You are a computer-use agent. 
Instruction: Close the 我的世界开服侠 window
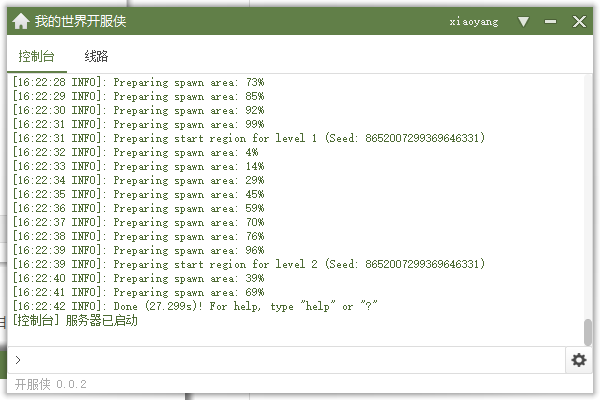[579, 21]
